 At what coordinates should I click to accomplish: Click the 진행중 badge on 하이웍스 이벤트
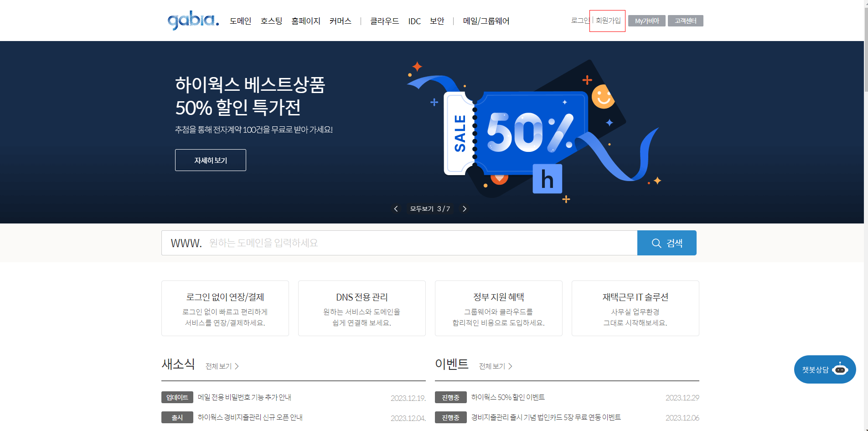450,397
